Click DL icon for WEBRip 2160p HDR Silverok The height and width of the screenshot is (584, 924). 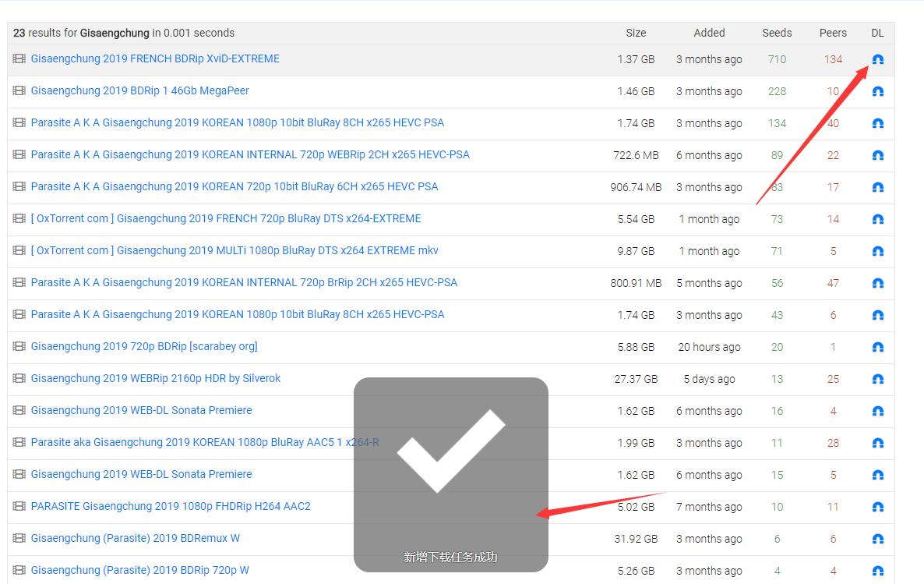click(x=877, y=379)
